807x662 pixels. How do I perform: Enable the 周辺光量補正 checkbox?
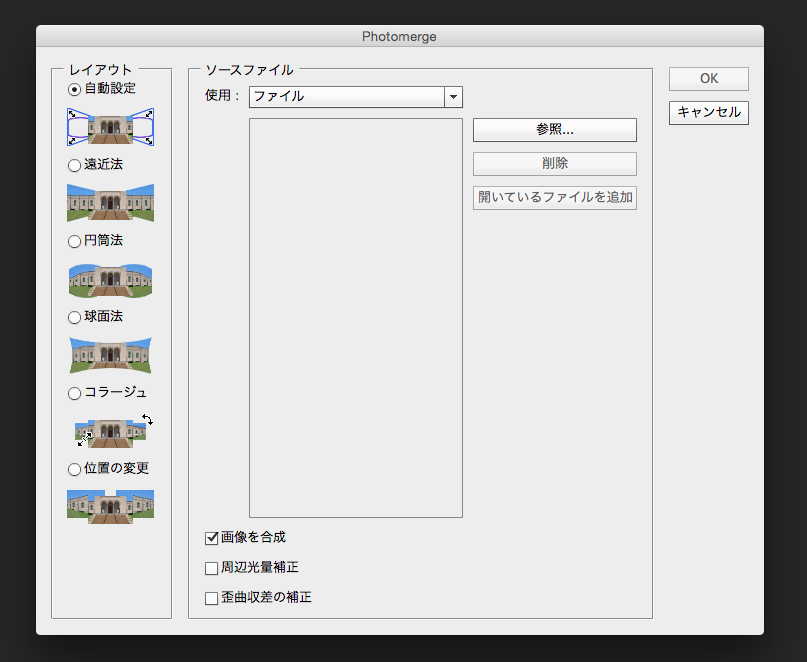point(212,568)
